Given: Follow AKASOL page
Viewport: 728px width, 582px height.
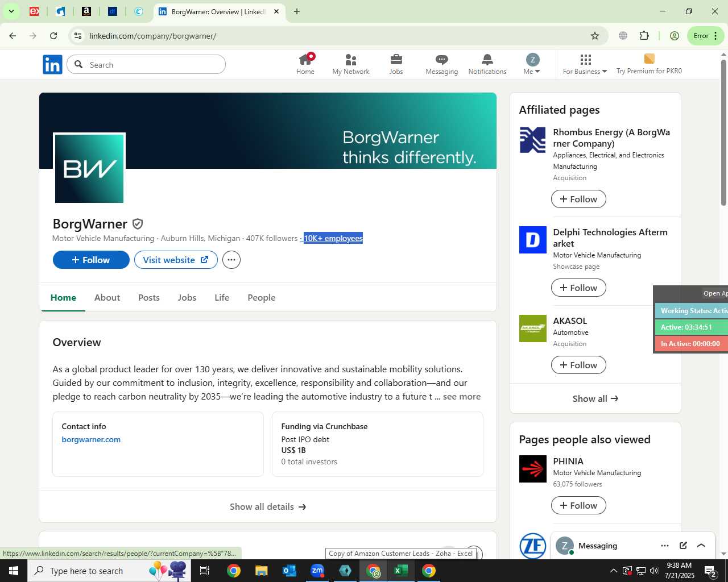Looking at the screenshot, I should coord(578,365).
